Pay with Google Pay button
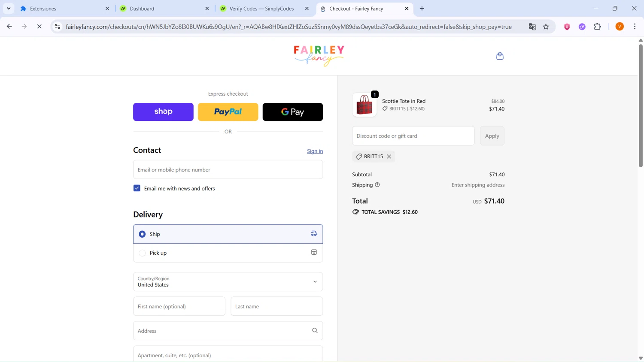 293,112
